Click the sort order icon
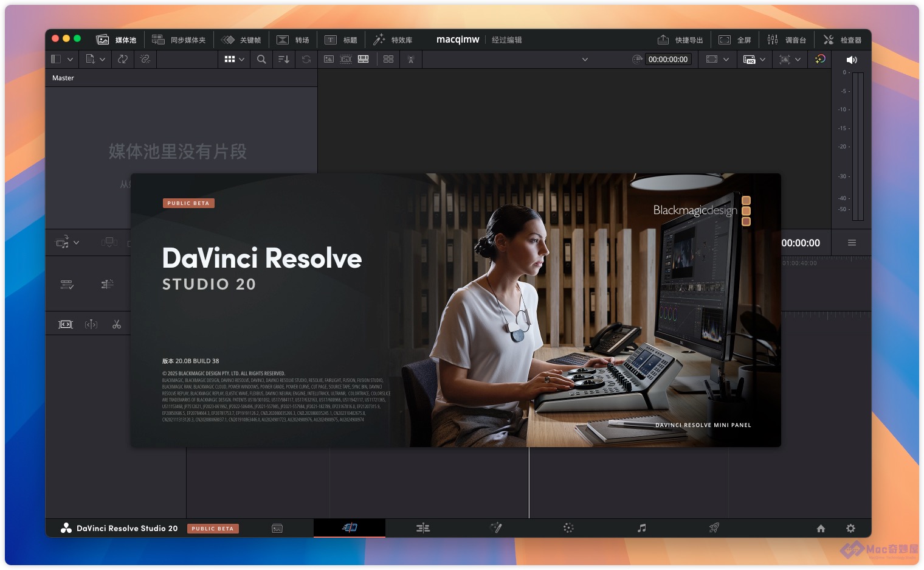924x570 pixels. click(284, 59)
